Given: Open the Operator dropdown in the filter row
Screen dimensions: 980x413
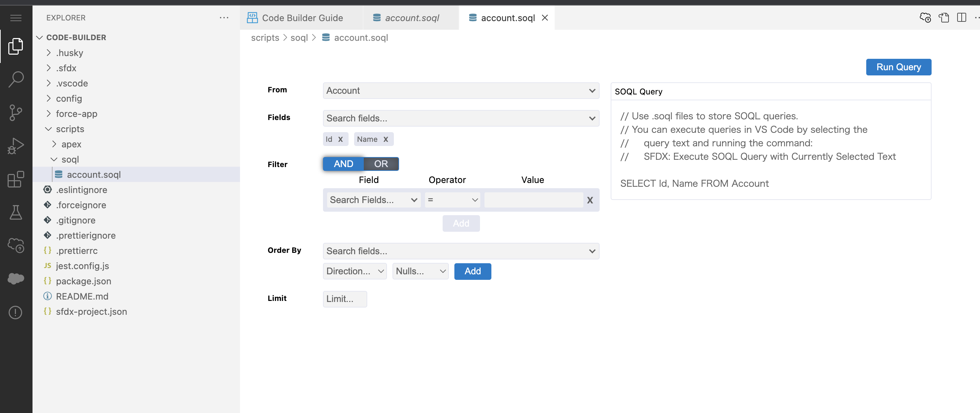Looking at the screenshot, I should [x=452, y=200].
